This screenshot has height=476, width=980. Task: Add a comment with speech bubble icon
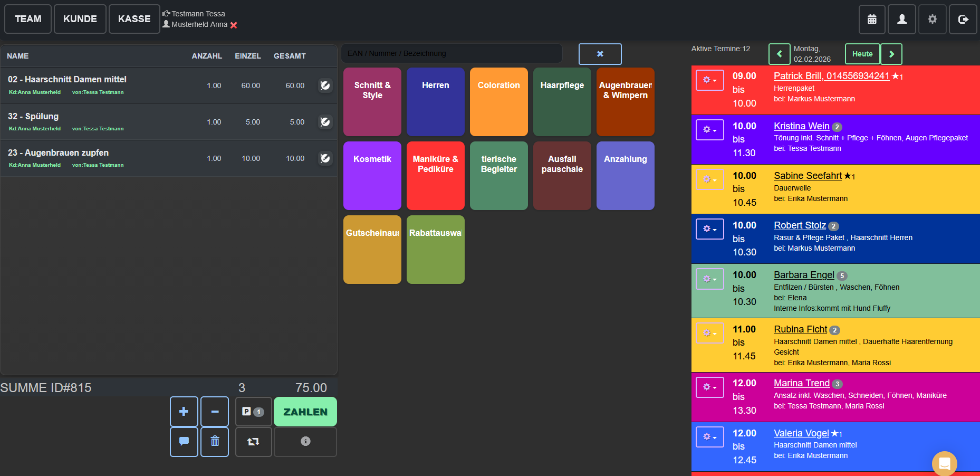[184, 441]
